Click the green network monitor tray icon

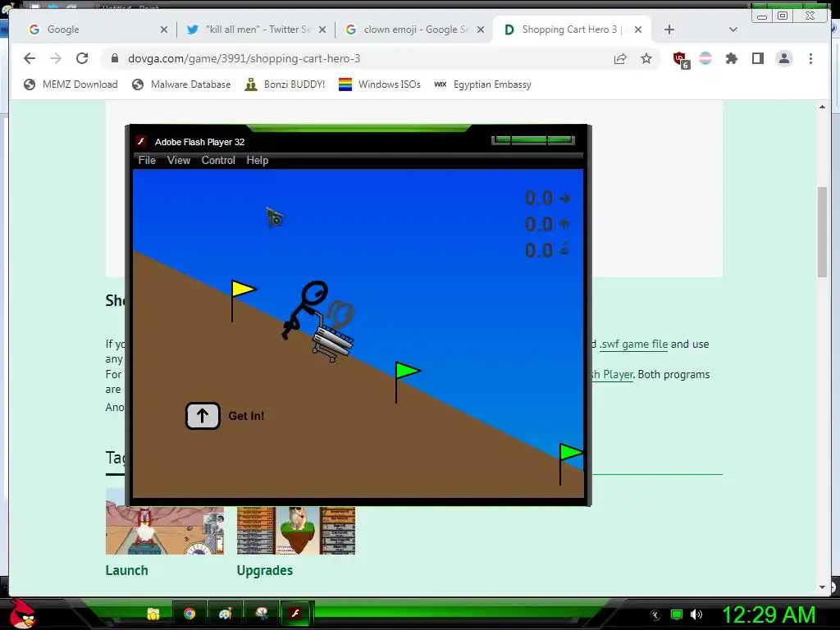[677, 614]
